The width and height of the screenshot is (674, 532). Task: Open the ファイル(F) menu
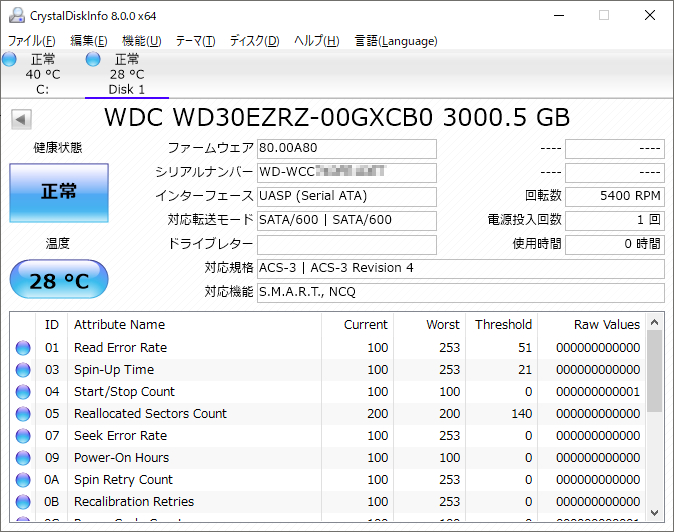[x=32, y=41]
